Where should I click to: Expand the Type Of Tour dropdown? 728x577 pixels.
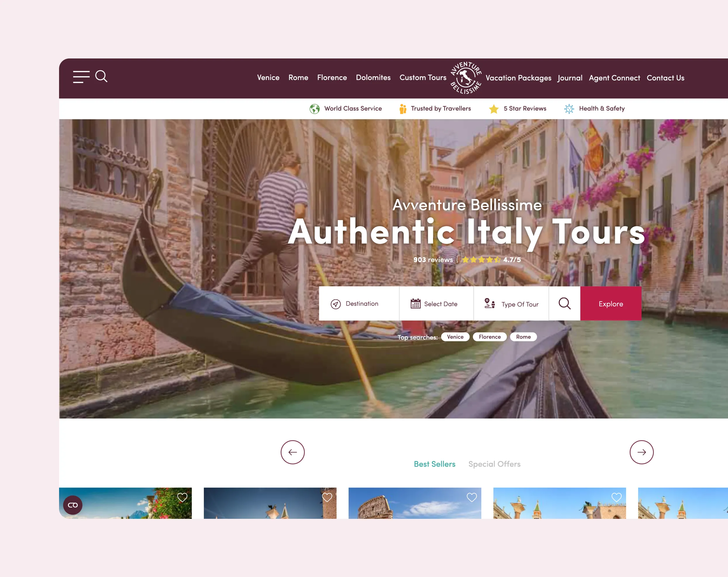pyautogui.click(x=511, y=303)
